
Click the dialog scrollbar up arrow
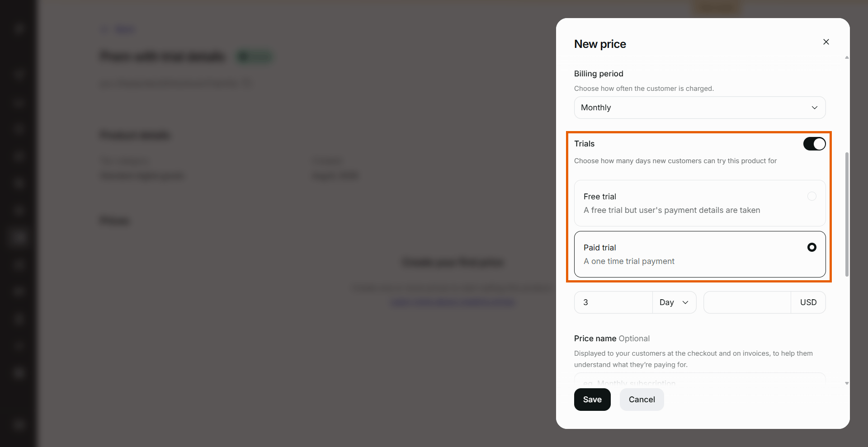[847, 57]
